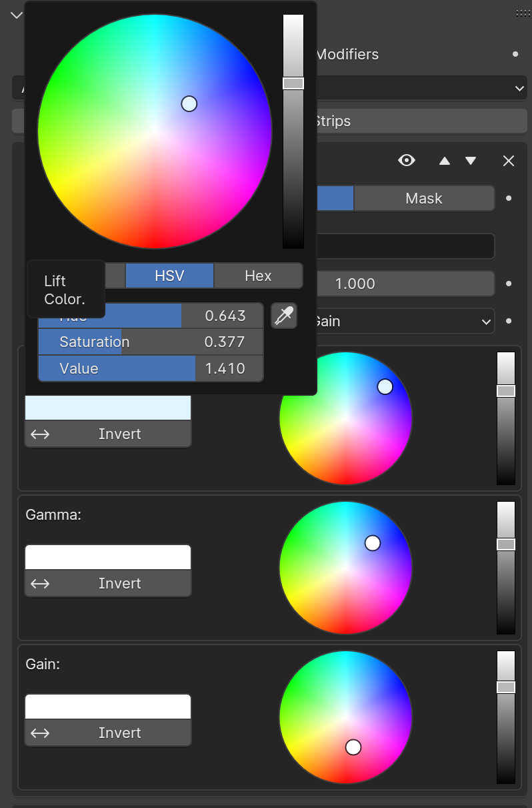532x808 pixels.
Task: Click the Lift color wheel handle
Action: (x=385, y=387)
